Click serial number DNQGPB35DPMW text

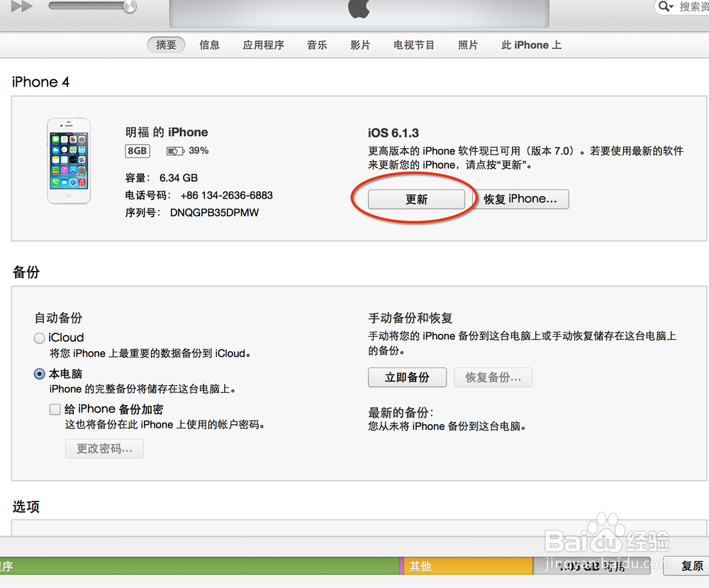(x=214, y=213)
